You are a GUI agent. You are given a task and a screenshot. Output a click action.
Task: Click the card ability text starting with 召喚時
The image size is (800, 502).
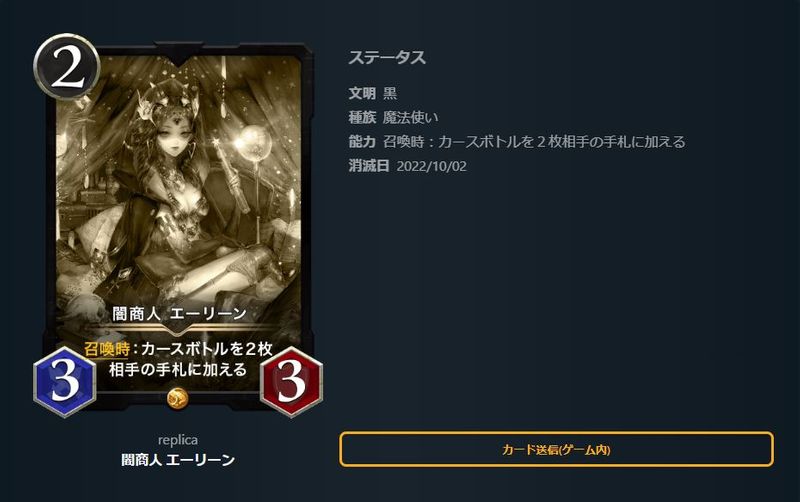tap(178, 359)
